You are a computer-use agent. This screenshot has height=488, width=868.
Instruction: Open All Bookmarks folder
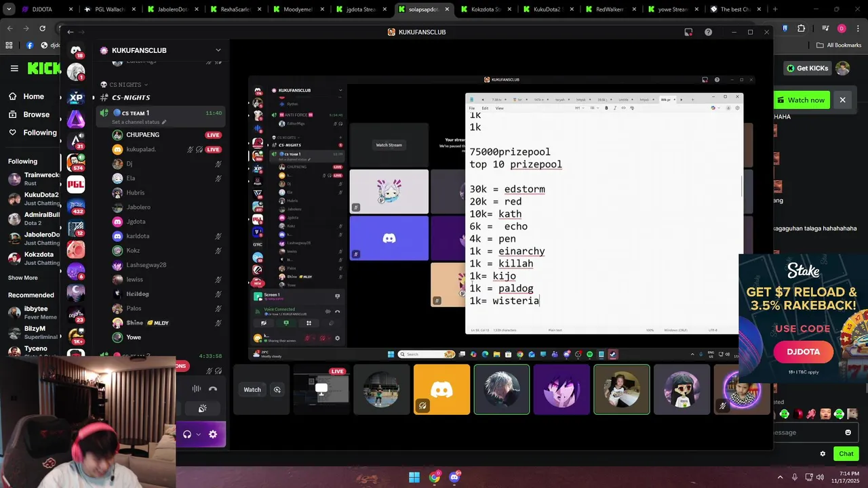tap(839, 45)
